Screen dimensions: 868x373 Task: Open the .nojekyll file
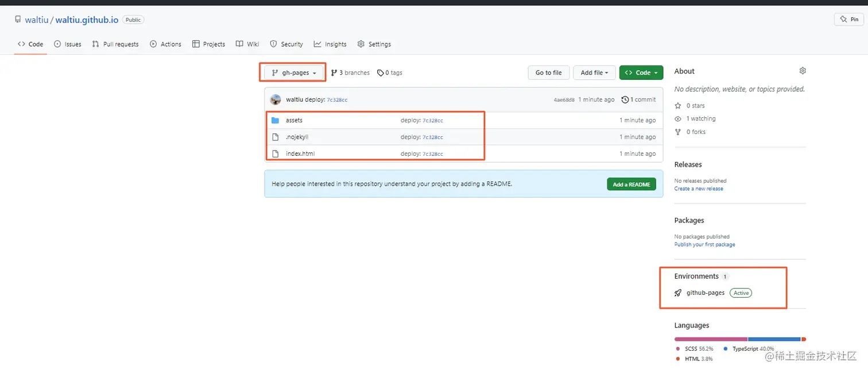tap(297, 137)
